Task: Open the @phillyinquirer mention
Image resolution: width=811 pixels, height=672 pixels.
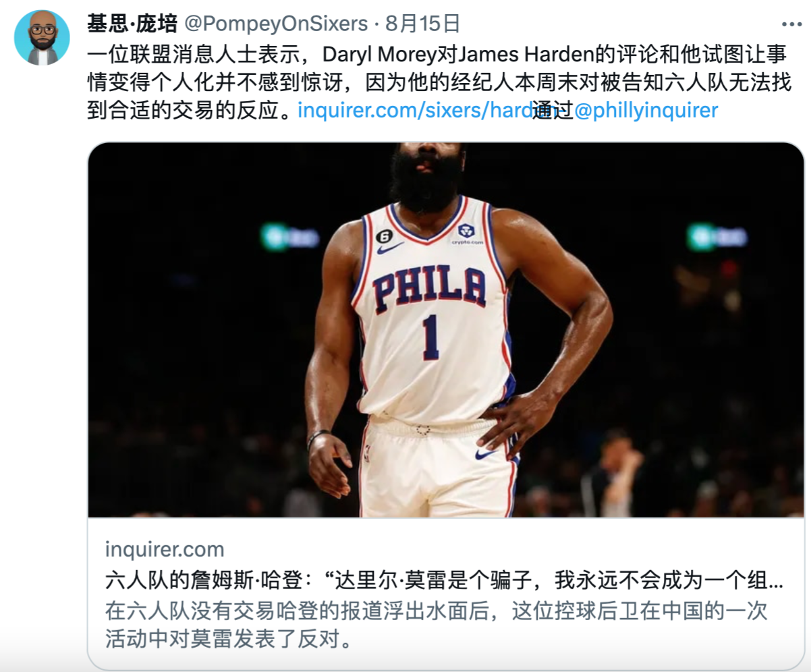Action: (646, 110)
